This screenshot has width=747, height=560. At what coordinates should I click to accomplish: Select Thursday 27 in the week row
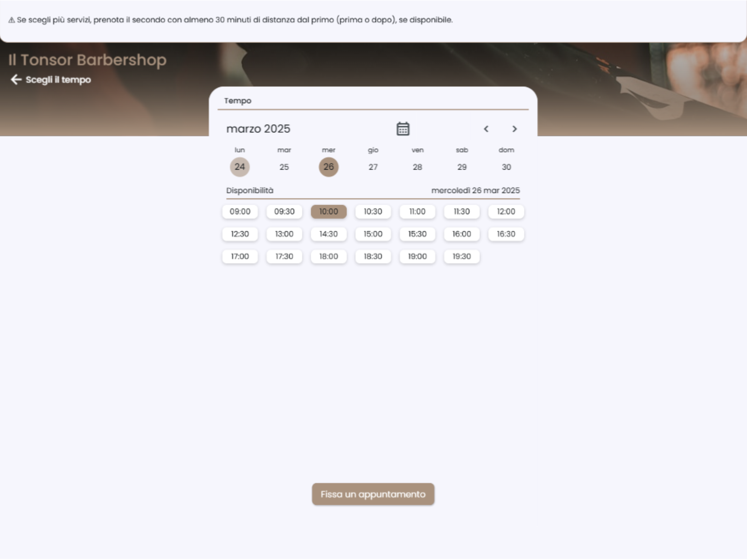click(373, 167)
